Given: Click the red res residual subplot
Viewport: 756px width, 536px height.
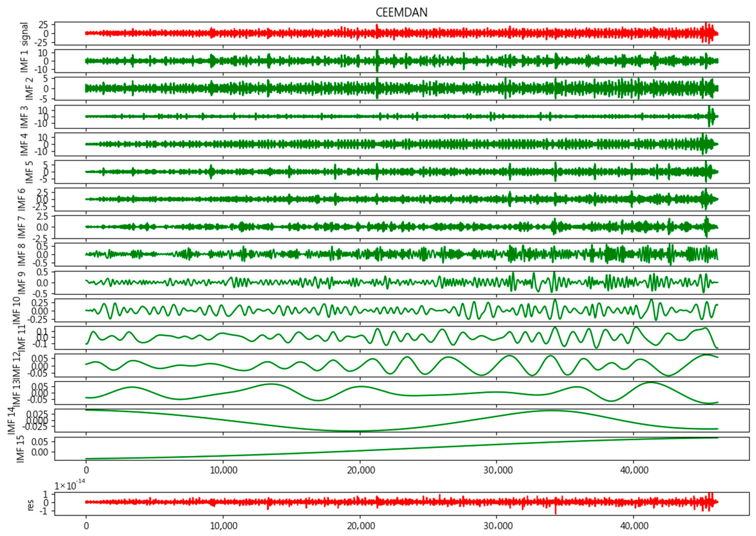Looking at the screenshot, I should 401,503.
